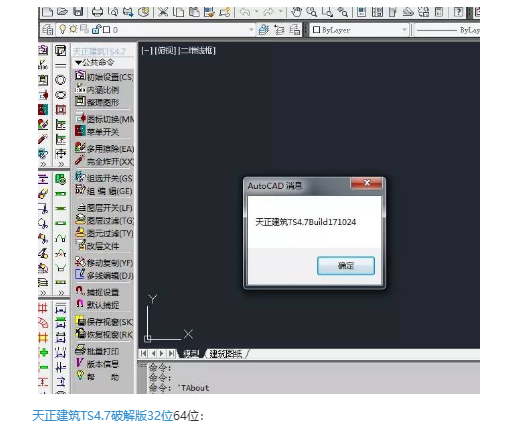Screen dimensions: 516x427
Task: Click 组编辑(GE) menu entry
Action: pos(104,191)
